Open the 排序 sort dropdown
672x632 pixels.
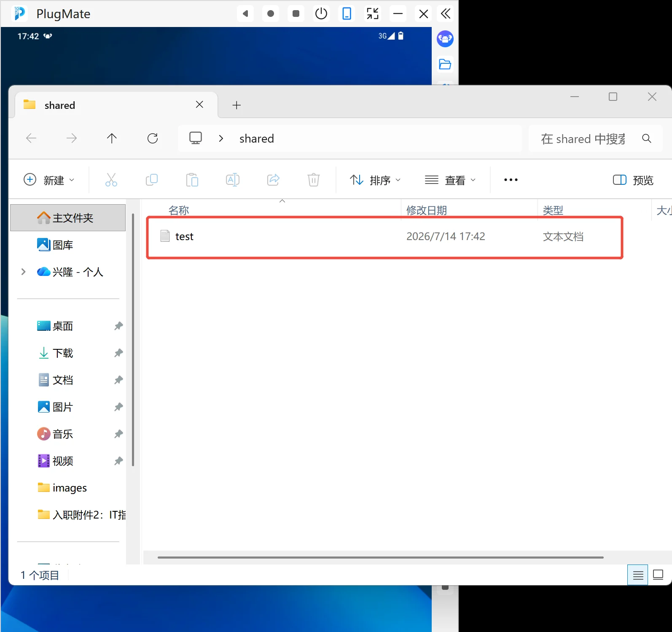point(375,180)
